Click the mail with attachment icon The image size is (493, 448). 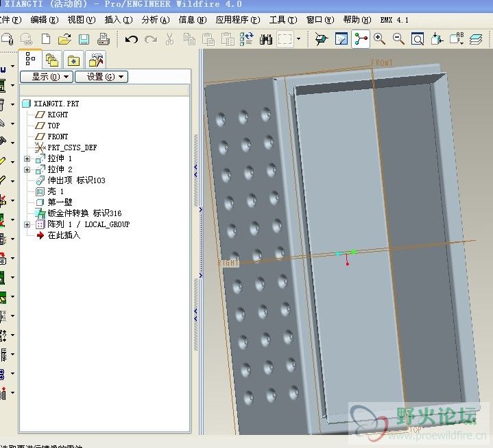8,39
